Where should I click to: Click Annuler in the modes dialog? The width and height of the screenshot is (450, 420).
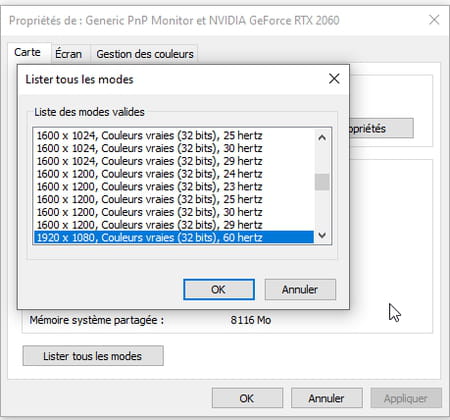300,289
